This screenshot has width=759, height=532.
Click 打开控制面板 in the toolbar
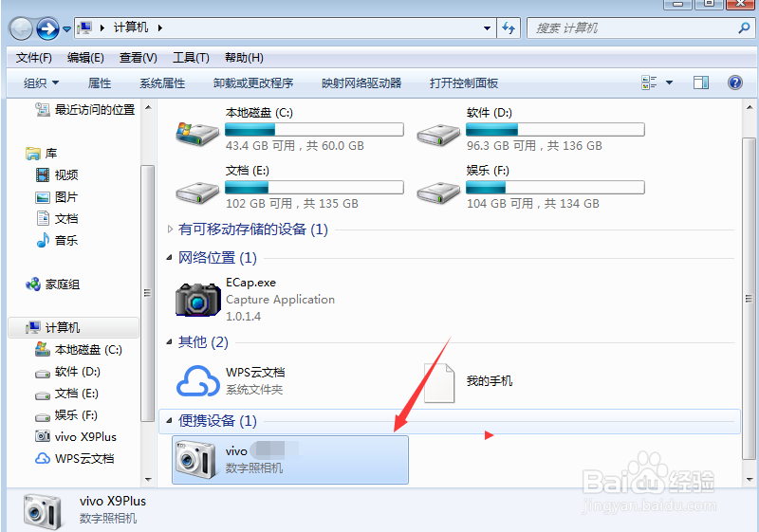point(464,83)
